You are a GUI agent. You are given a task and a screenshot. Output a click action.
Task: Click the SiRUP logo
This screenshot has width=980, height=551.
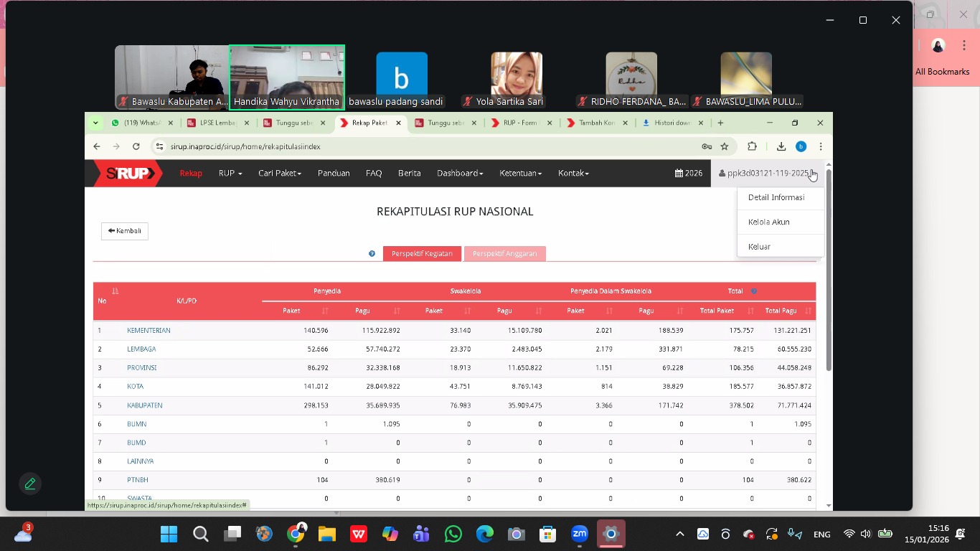(128, 173)
